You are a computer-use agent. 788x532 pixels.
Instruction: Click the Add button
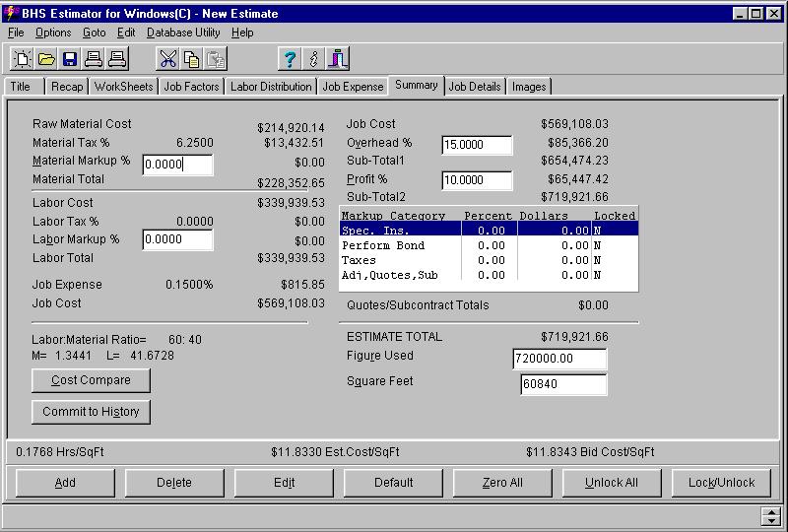[65, 483]
